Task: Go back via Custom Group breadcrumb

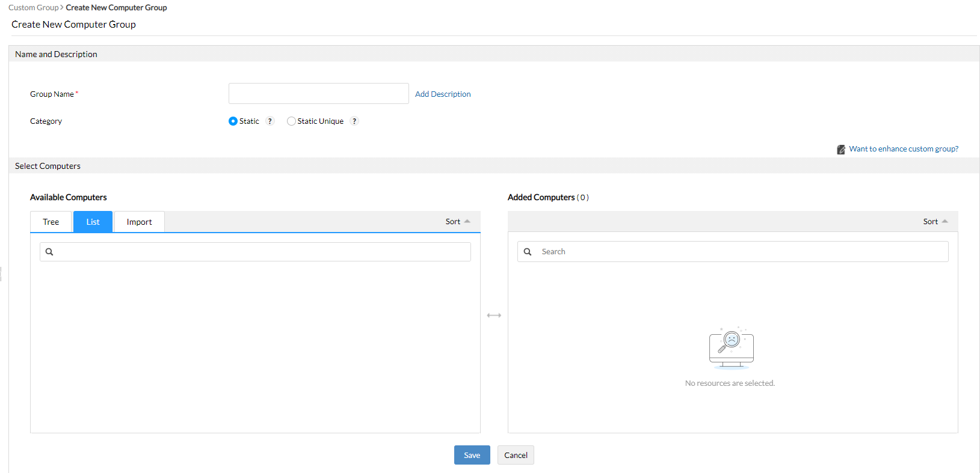Action: click(x=33, y=8)
